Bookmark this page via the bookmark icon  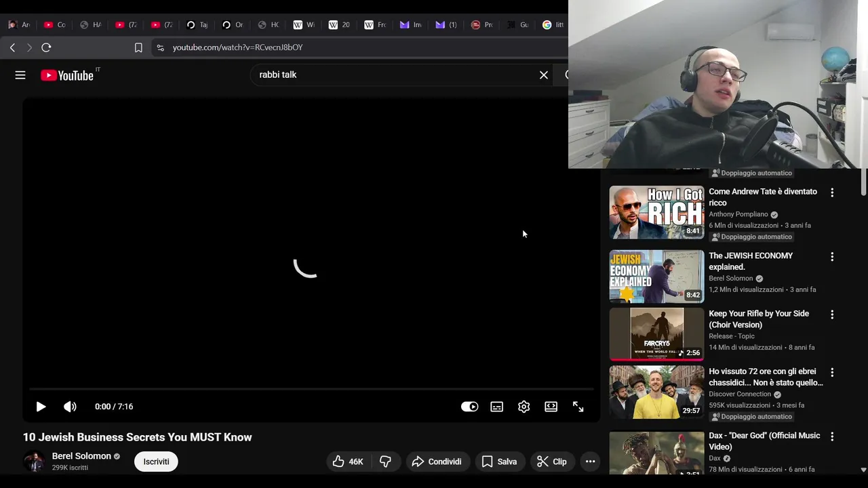(138, 47)
